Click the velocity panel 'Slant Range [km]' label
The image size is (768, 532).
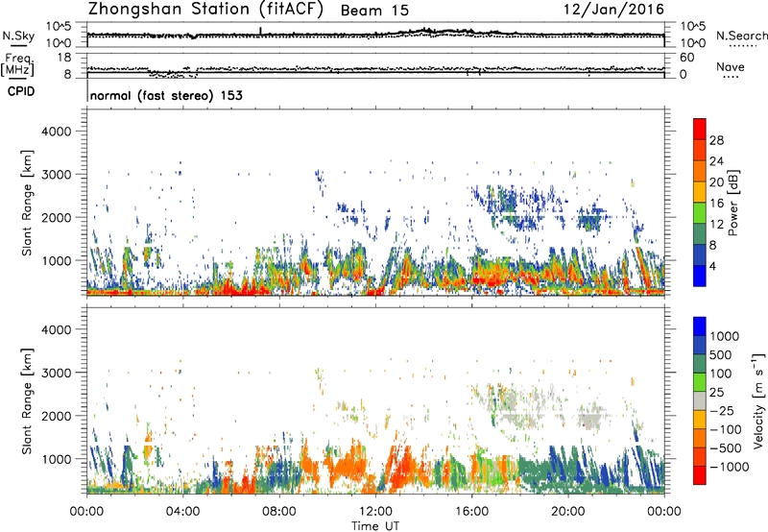pos(27,401)
